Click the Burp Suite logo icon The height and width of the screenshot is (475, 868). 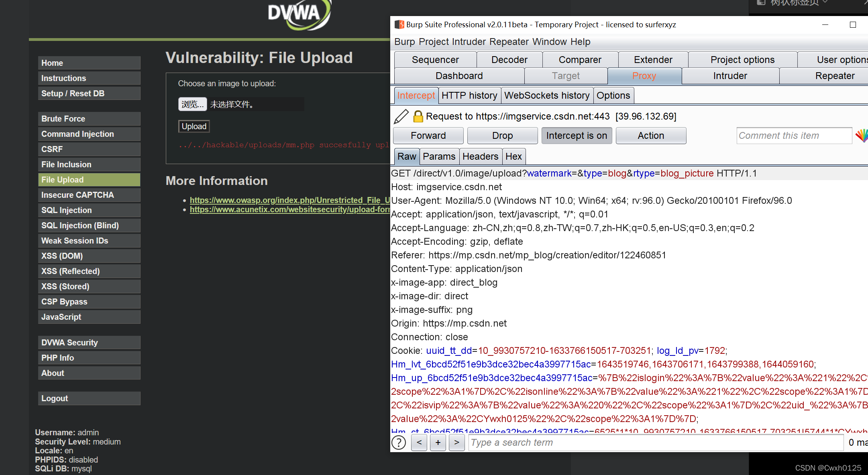[399, 24]
